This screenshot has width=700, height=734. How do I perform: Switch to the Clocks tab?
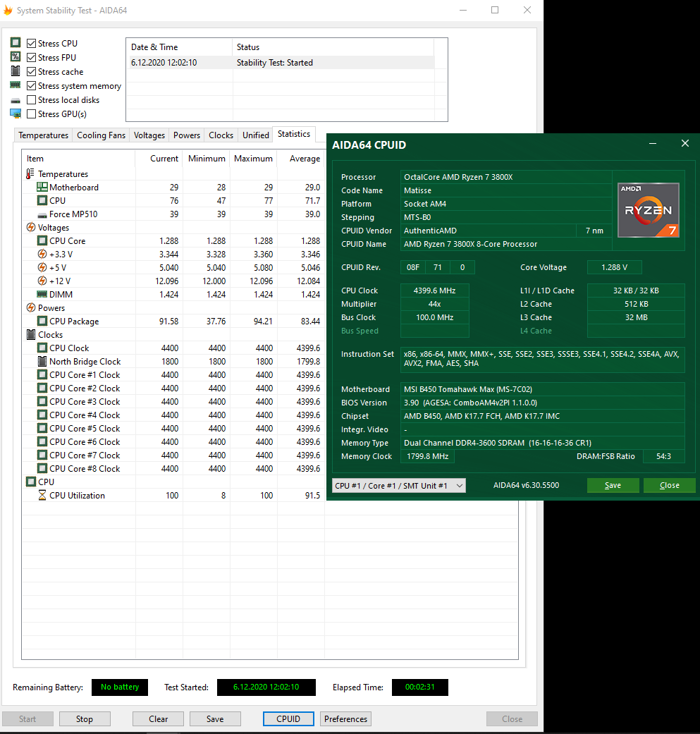point(221,135)
